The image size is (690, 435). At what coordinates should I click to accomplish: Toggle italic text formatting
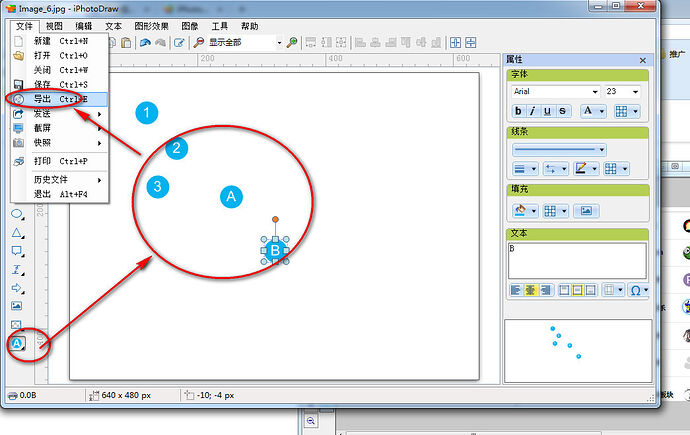534,111
